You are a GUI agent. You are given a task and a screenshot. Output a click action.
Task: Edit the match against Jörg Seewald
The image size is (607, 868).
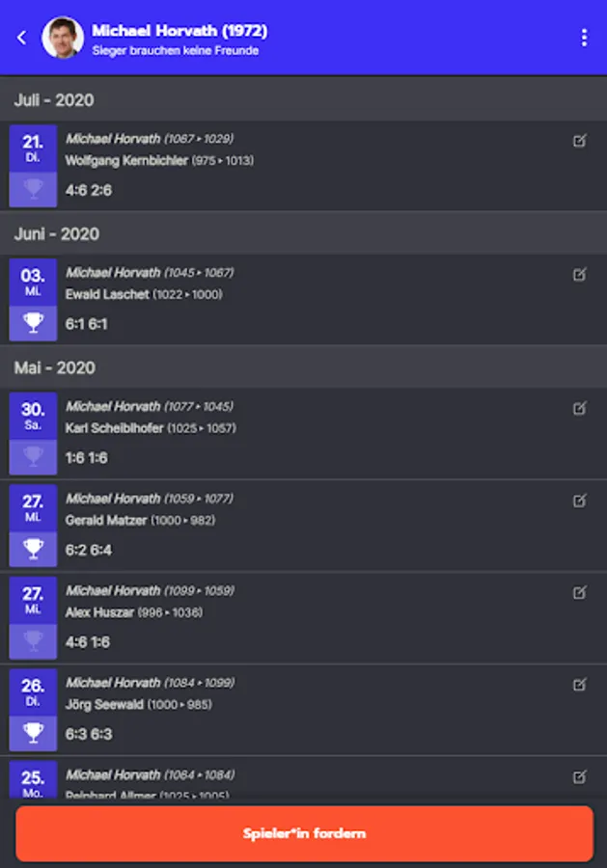(x=579, y=685)
